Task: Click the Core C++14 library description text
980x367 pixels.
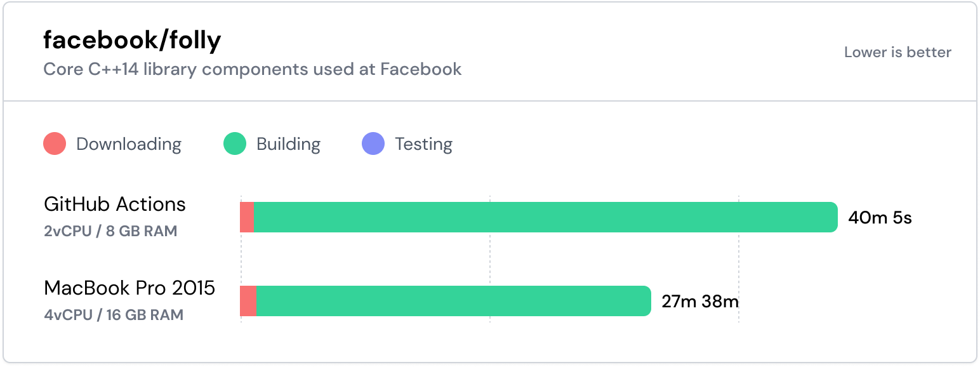Action: click(x=252, y=69)
